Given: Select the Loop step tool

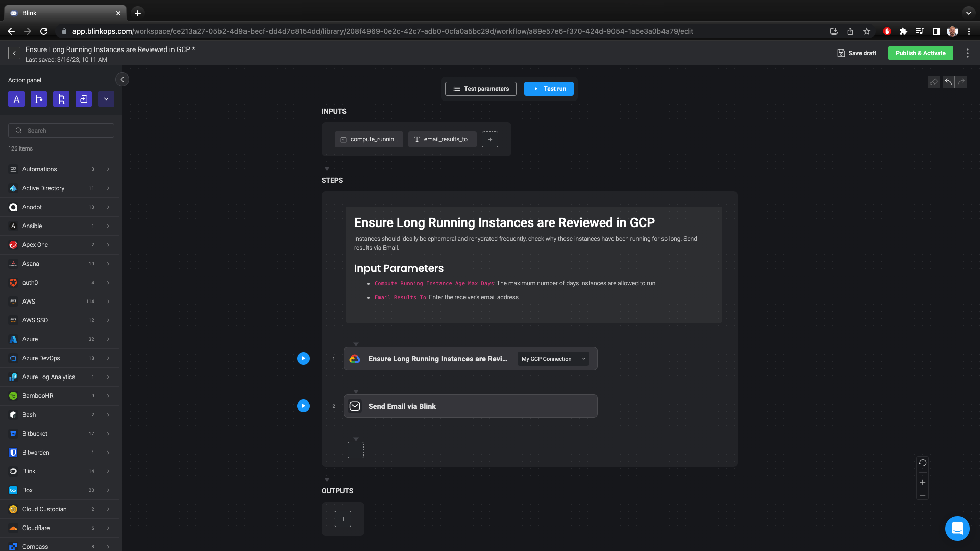Looking at the screenshot, I should [61, 99].
